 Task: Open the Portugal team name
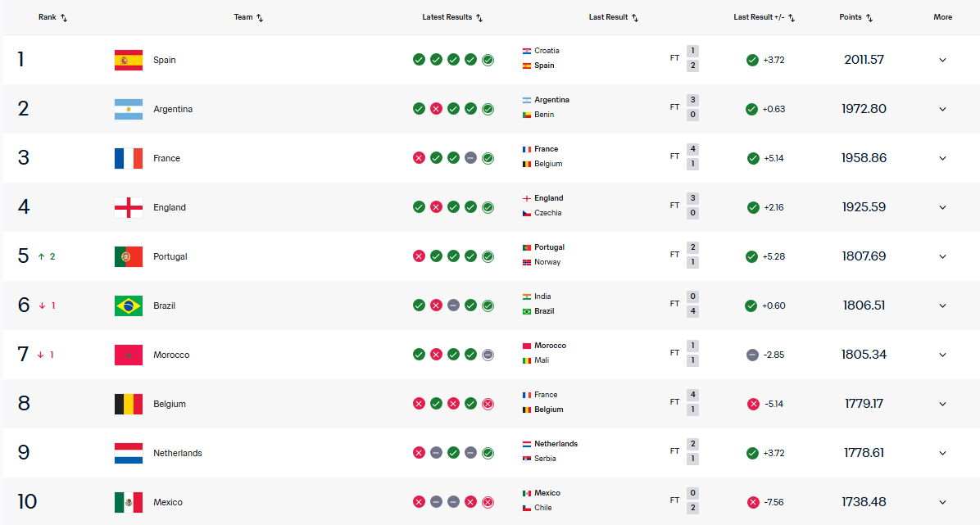coord(170,257)
